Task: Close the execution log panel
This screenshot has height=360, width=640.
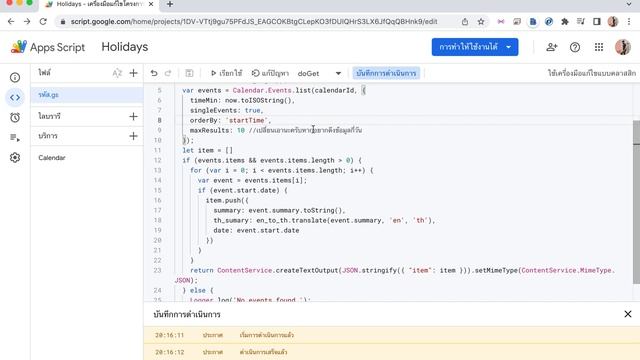Action: click(628, 314)
